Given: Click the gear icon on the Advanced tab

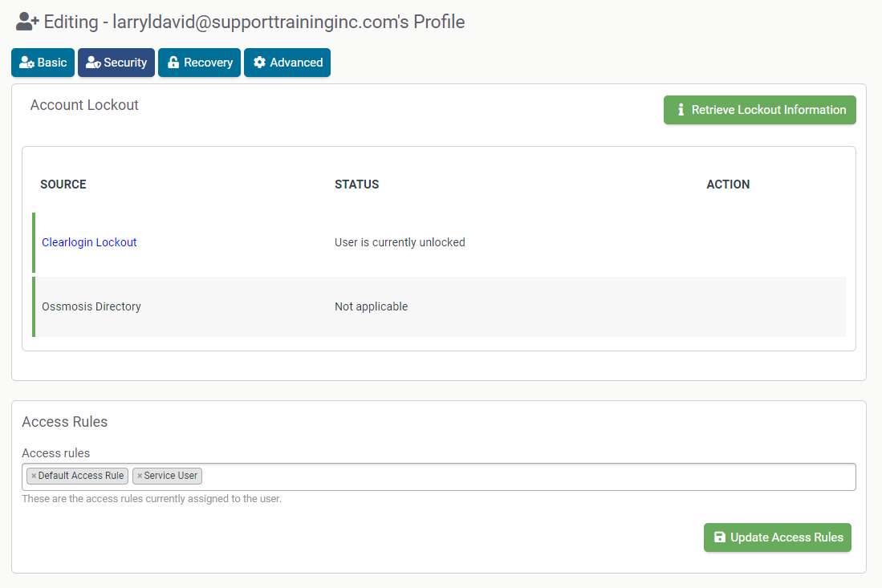Looking at the screenshot, I should (x=259, y=63).
